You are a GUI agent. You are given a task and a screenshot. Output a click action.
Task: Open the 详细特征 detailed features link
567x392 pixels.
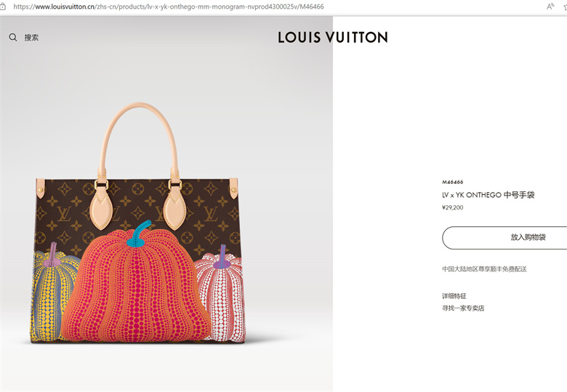point(454,296)
